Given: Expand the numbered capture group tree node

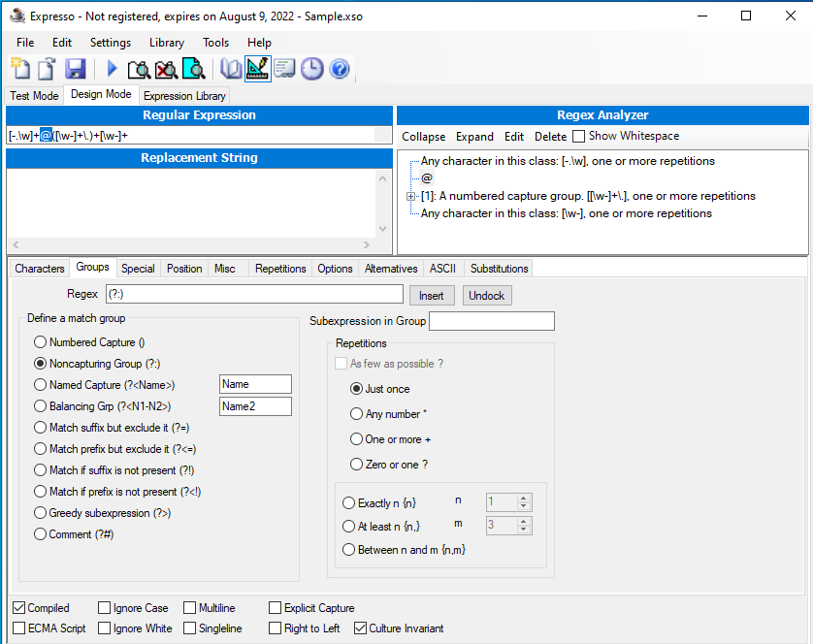Looking at the screenshot, I should point(410,196).
